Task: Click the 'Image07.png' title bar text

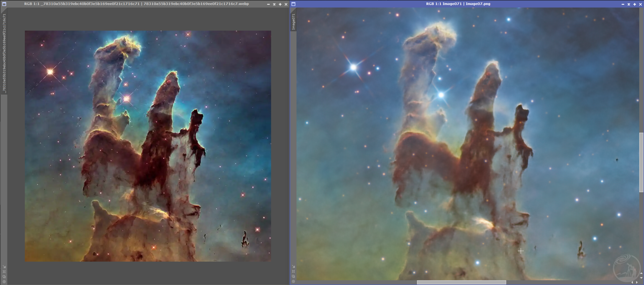Action: tap(478, 4)
